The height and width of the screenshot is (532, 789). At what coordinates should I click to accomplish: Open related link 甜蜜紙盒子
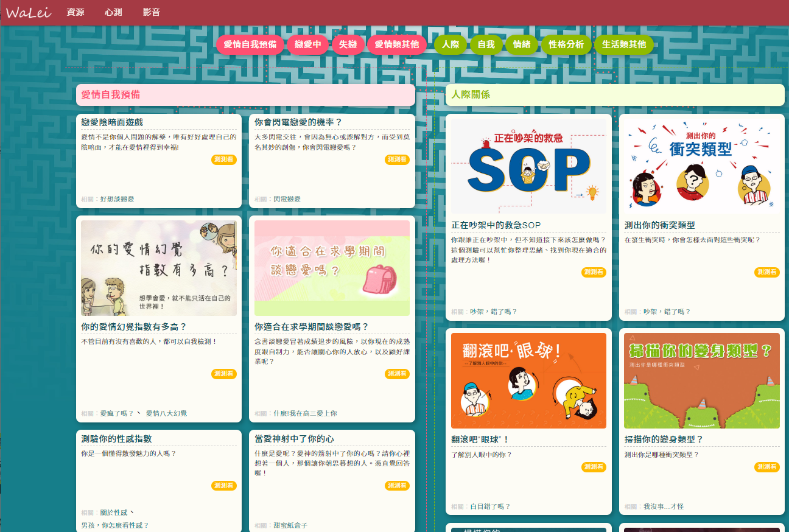click(290, 525)
